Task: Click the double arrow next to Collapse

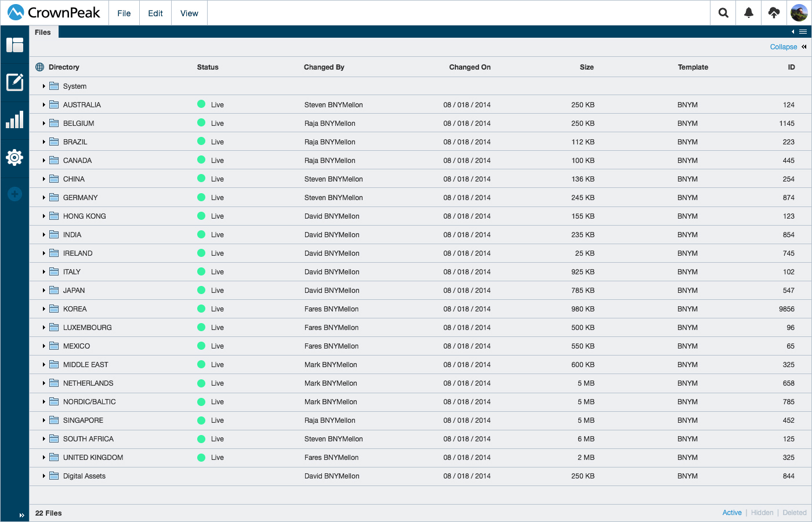Action: click(x=804, y=47)
